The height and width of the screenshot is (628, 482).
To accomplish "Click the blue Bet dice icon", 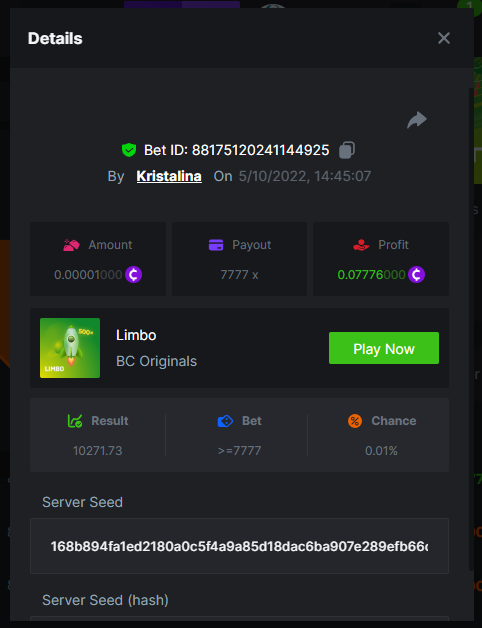I will coord(225,421).
